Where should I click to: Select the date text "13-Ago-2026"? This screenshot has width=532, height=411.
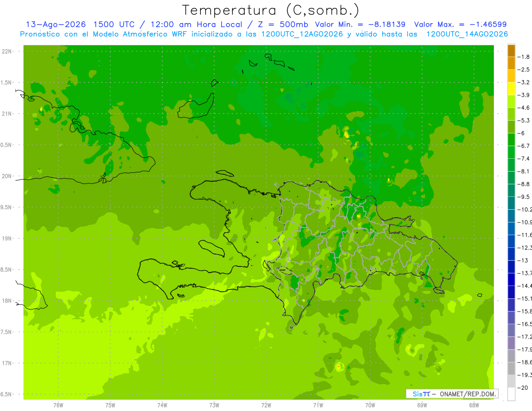[x=55, y=24]
